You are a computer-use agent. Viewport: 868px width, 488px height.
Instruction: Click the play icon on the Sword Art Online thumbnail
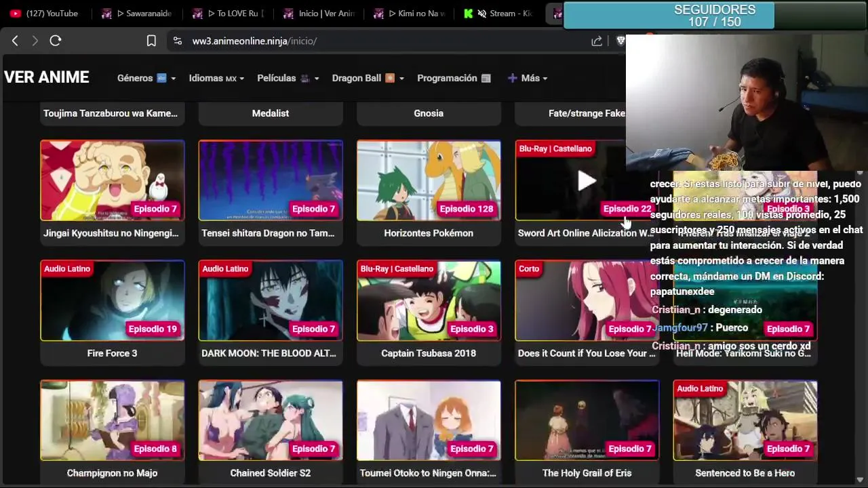click(x=587, y=180)
